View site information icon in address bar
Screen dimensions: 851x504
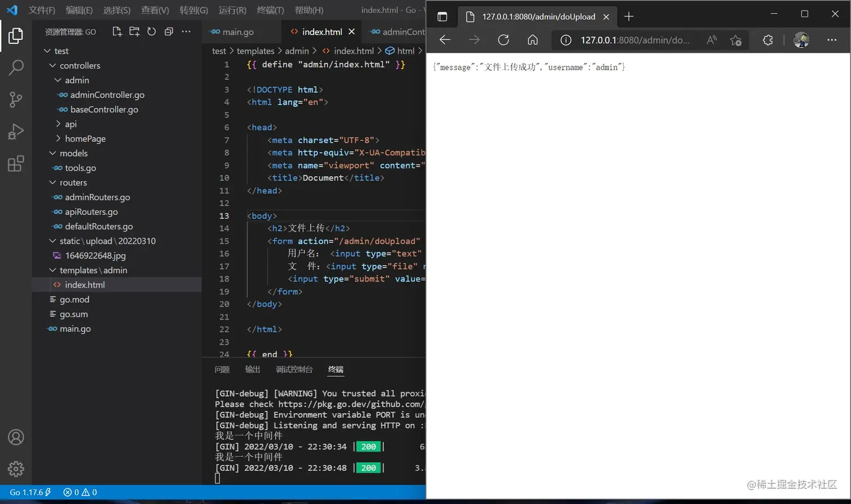click(566, 40)
